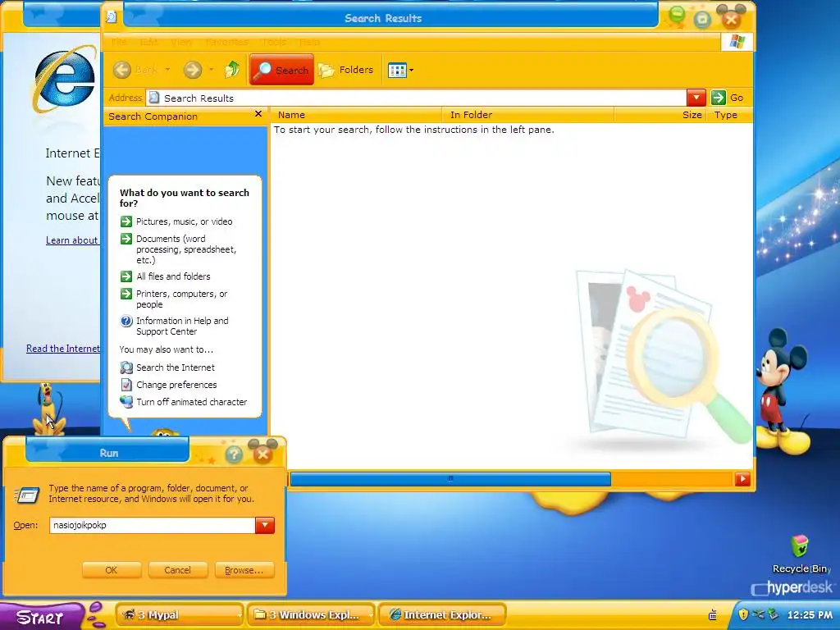Choose "All files and folders" search option
The image size is (840, 630).
[x=173, y=276]
